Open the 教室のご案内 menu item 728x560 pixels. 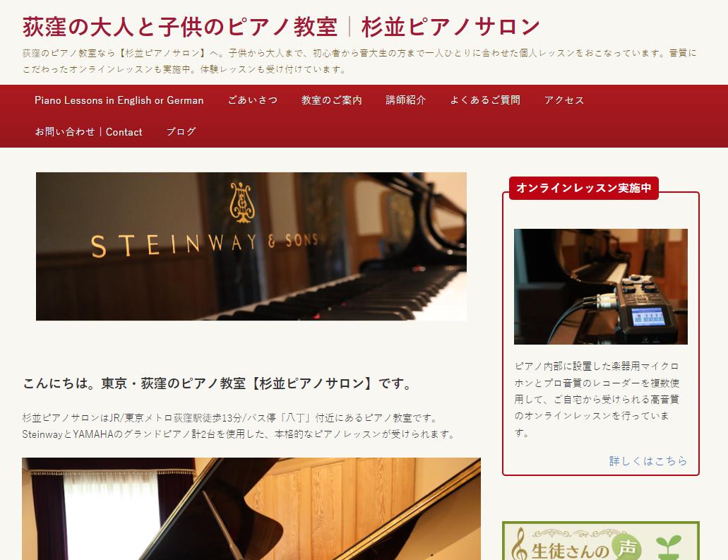pos(331,100)
